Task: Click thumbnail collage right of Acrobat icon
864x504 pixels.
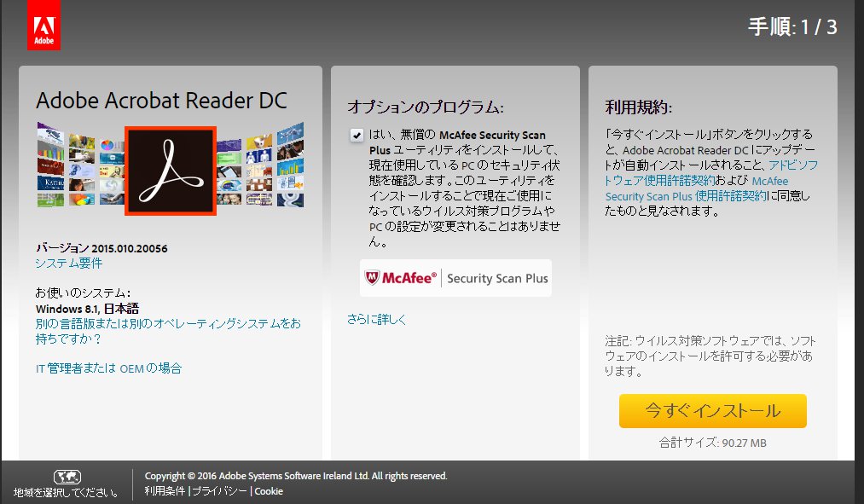Action: click(x=260, y=166)
